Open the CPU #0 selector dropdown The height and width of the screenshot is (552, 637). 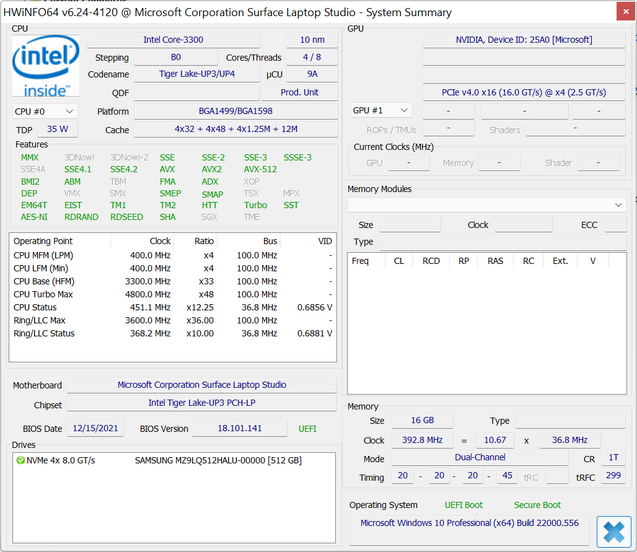click(x=44, y=111)
